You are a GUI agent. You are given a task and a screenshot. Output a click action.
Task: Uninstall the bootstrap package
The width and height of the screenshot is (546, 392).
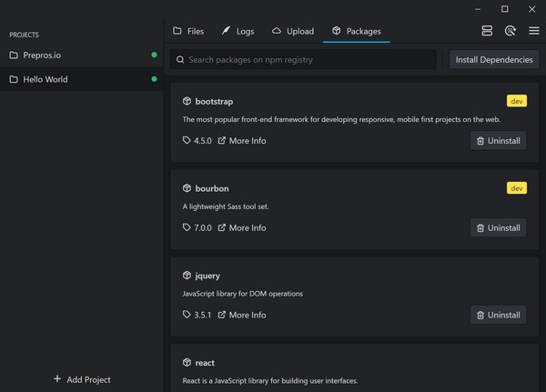pos(498,141)
